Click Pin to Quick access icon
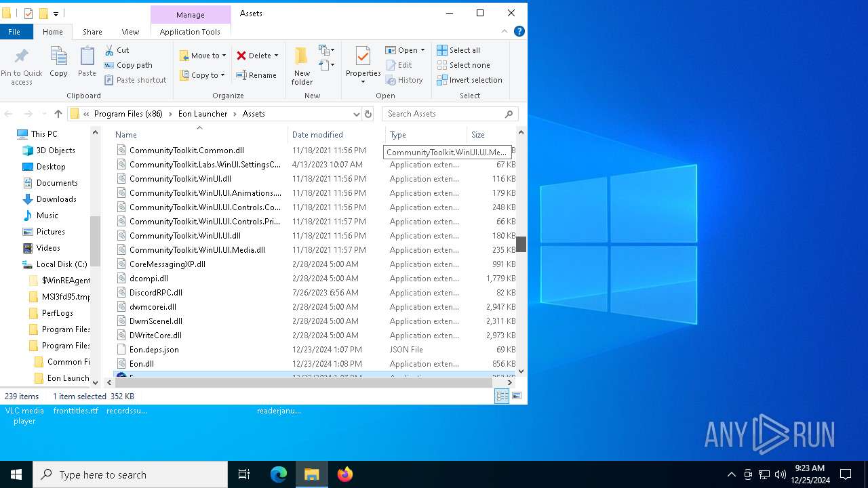This screenshot has width=868, height=488. 22,66
